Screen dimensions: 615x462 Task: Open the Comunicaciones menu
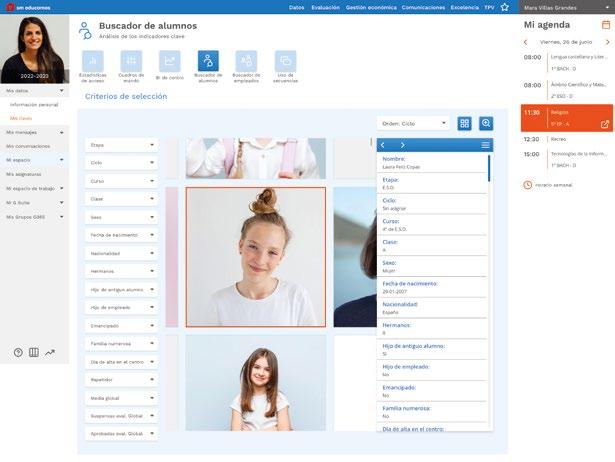(x=423, y=7)
